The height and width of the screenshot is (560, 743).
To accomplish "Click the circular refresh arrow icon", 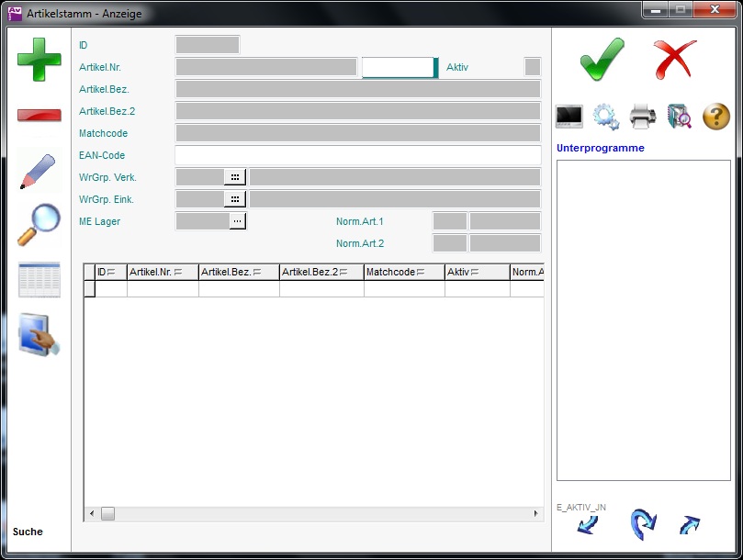I will tap(643, 523).
